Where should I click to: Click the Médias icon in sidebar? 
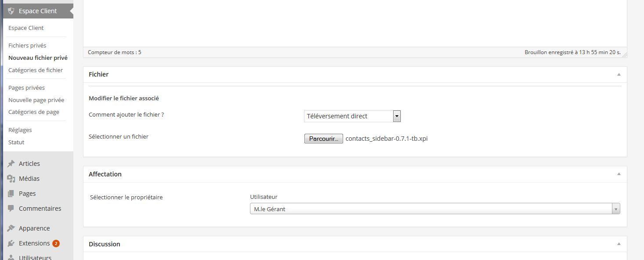11,179
